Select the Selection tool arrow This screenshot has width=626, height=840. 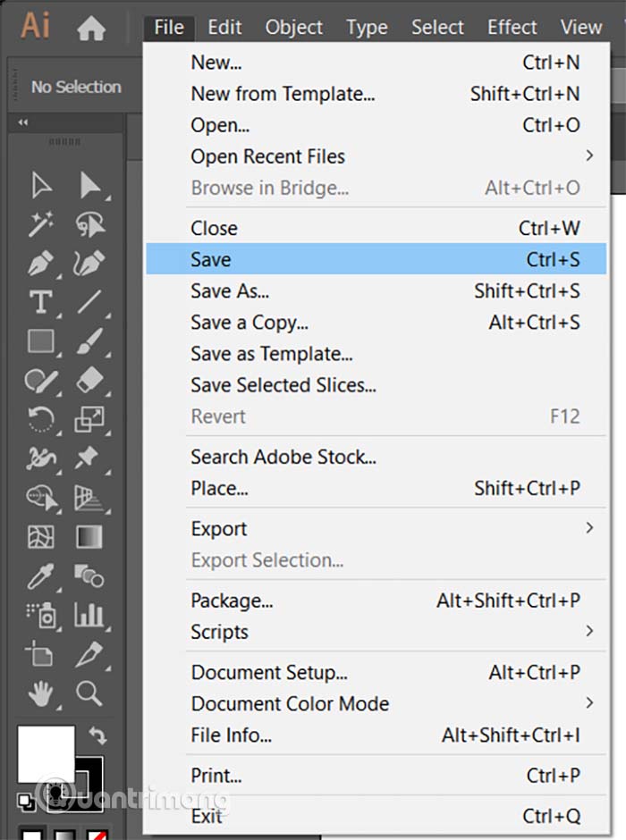coord(41,185)
